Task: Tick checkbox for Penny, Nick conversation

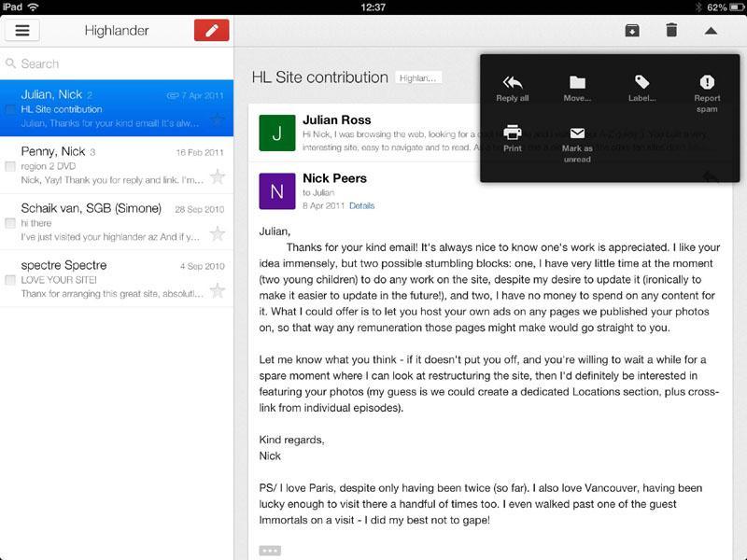Action: coord(10,166)
